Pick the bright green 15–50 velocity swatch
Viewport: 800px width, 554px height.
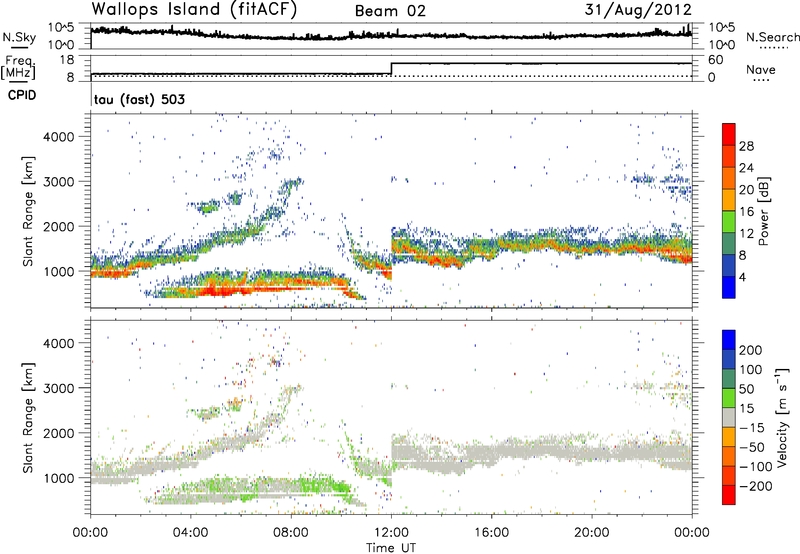[x=729, y=398]
